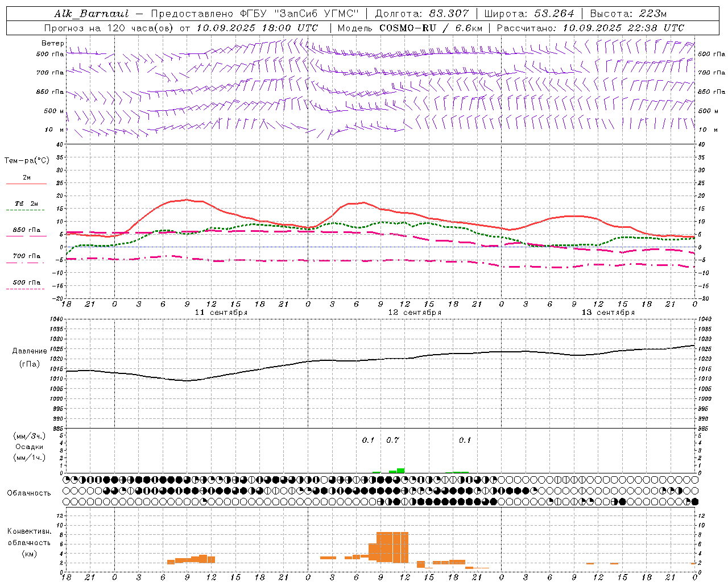Click the "10 м" wind level label on left

(55, 130)
